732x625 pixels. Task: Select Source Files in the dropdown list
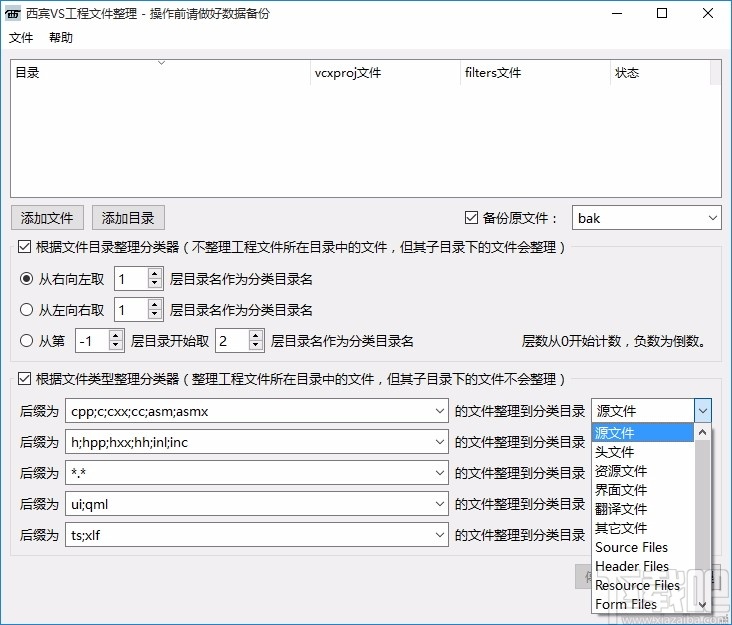(643, 547)
